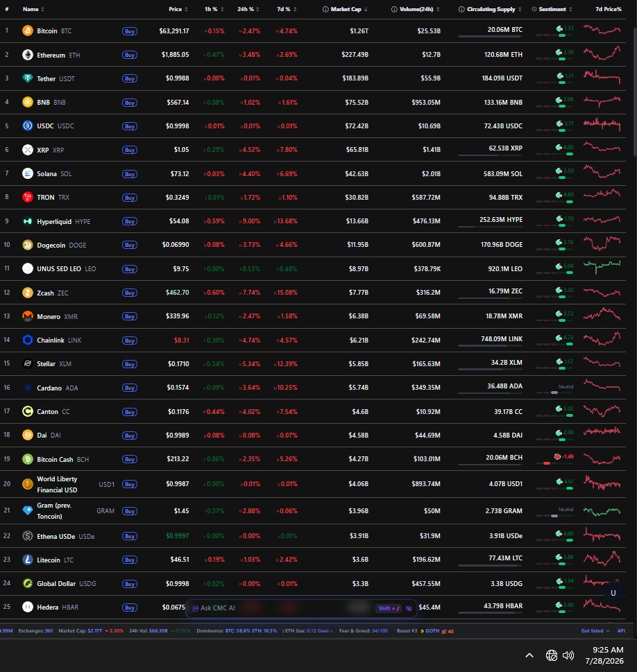Open the TRON coin logo
The height and width of the screenshot is (672, 637).
pyautogui.click(x=28, y=197)
